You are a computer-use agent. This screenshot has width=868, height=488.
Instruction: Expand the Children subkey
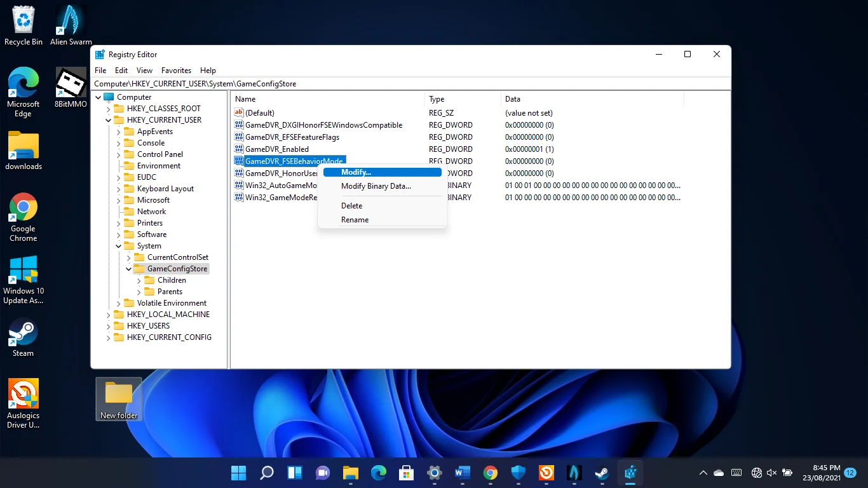(139, 280)
